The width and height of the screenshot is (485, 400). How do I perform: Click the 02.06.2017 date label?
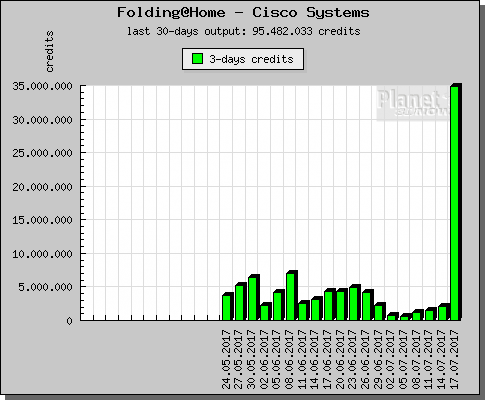tap(264, 359)
